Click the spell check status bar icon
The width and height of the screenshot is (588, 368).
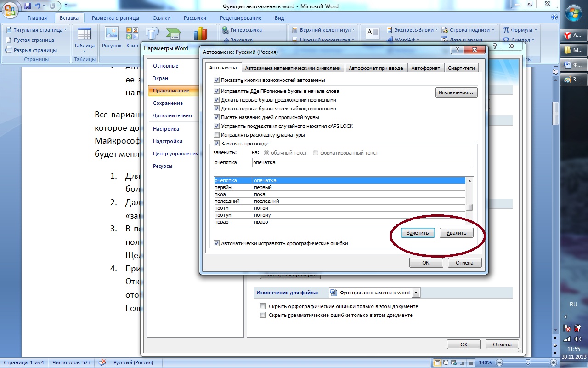point(102,362)
